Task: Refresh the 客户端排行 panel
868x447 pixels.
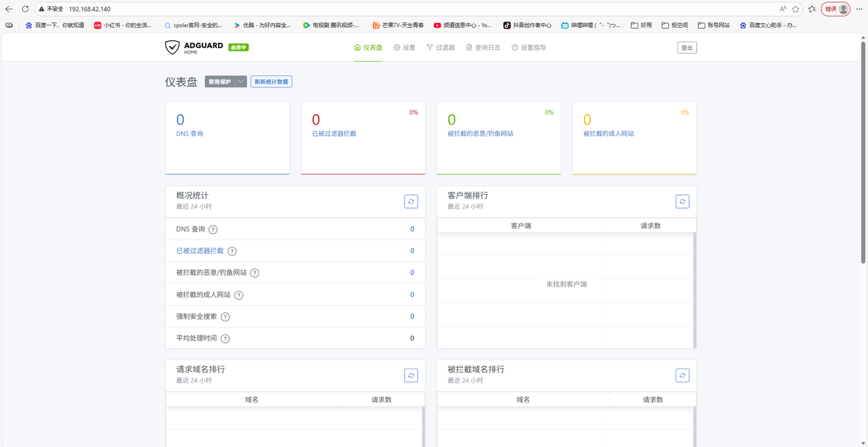Action: [682, 201]
